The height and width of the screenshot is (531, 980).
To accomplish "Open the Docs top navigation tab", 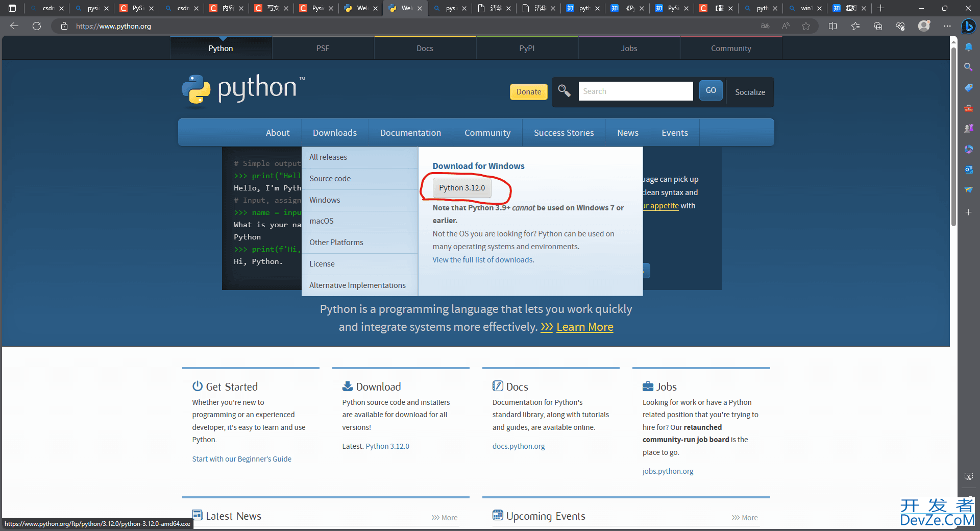I will 425,48.
